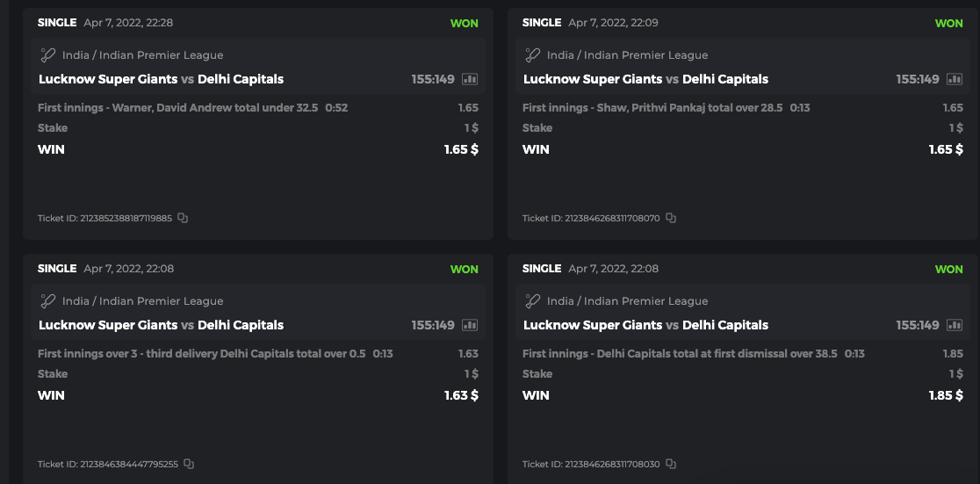Click cricket icon on the Warner bet card
Viewport: 980px width, 484px height.
(x=48, y=55)
